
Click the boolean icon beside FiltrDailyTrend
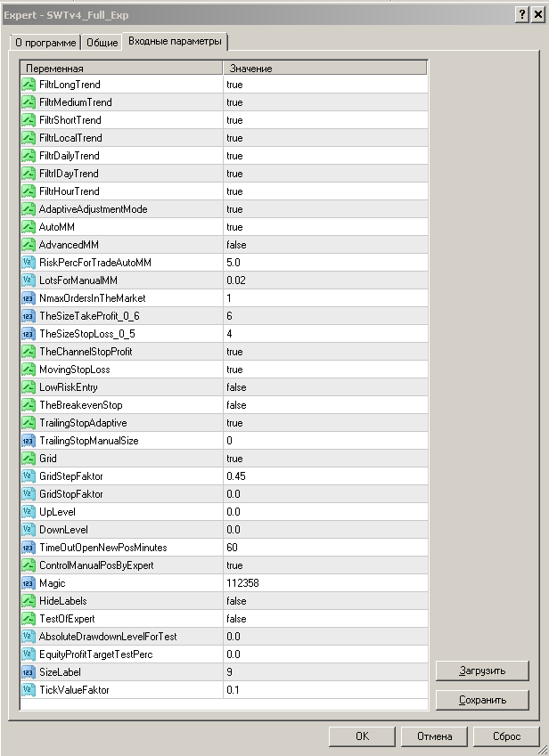(x=29, y=156)
